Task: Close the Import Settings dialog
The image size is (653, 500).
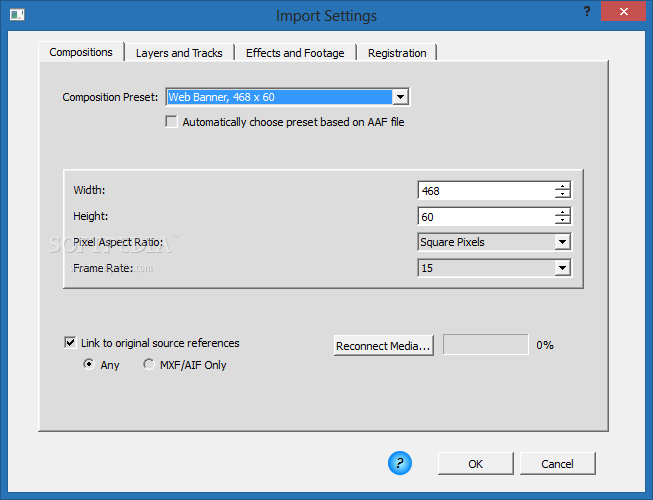Action: (623, 11)
